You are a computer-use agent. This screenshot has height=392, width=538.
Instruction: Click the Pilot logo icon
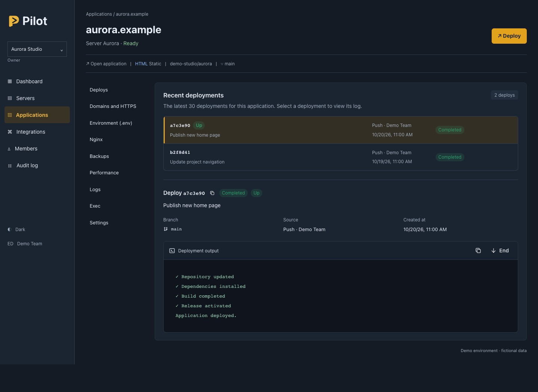point(14,21)
